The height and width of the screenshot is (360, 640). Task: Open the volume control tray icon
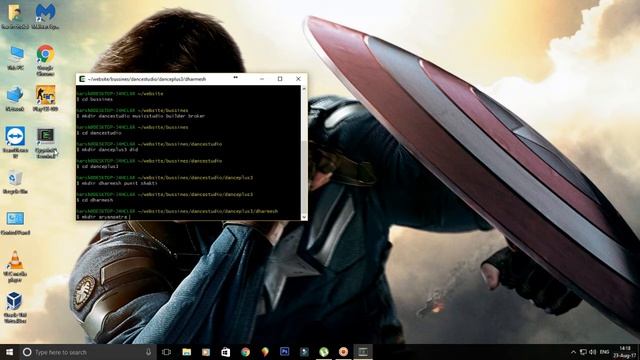[593, 352]
